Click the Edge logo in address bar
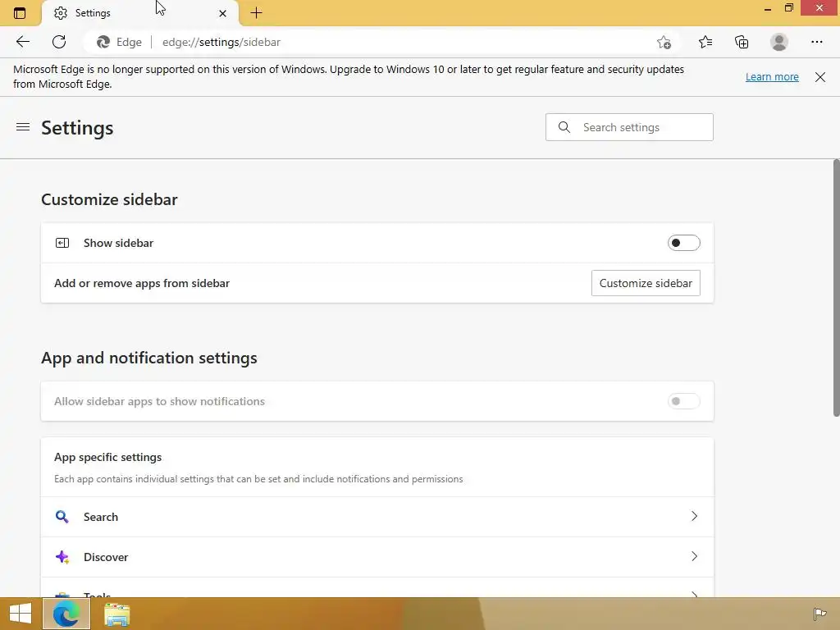 point(103,42)
